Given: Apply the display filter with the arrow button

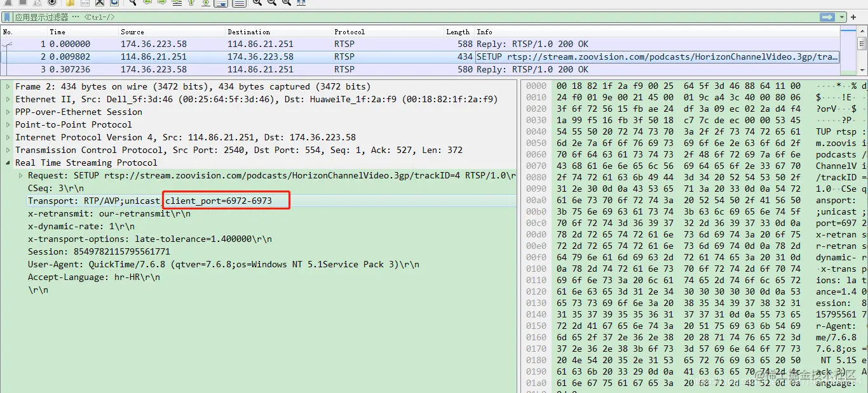Looking at the screenshot, I should point(827,17).
